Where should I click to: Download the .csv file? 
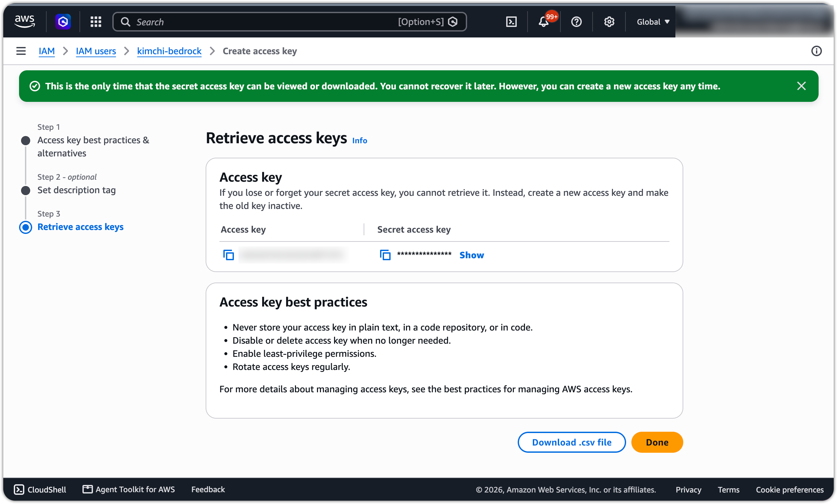tap(572, 442)
